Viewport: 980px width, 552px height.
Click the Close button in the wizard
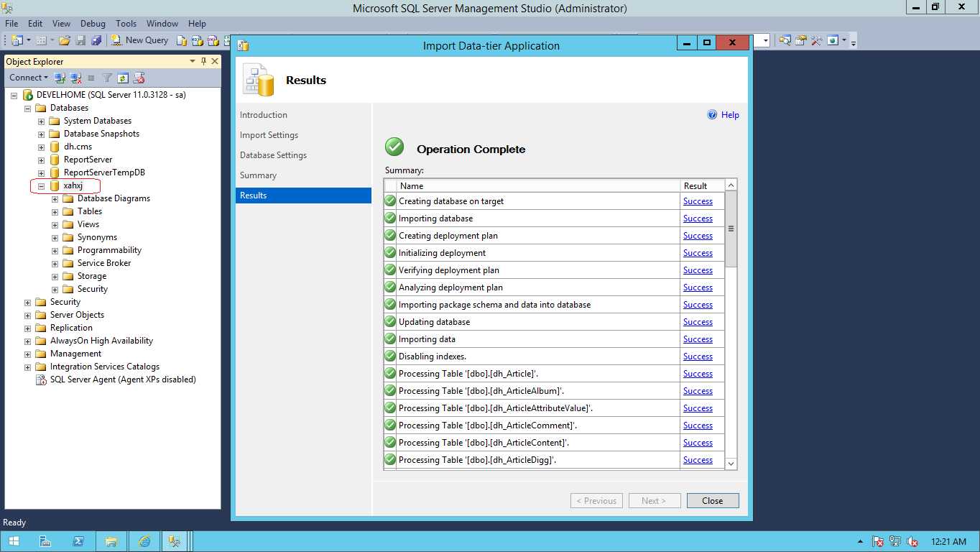click(713, 501)
